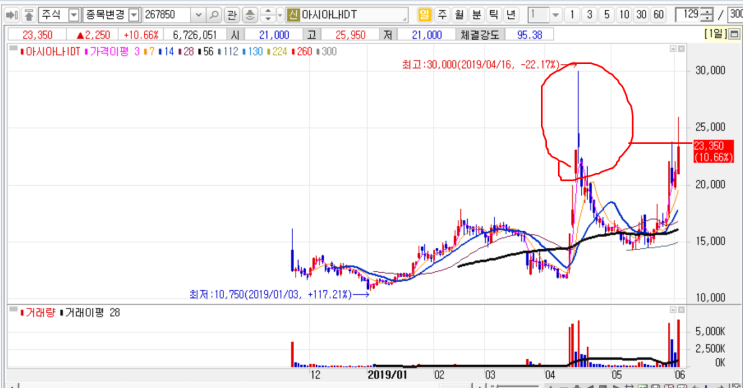The width and height of the screenshot is (743, 388).
Task: Click the moving average 56 legend entry
Action: pyautogui.click(x=206, y=51)
